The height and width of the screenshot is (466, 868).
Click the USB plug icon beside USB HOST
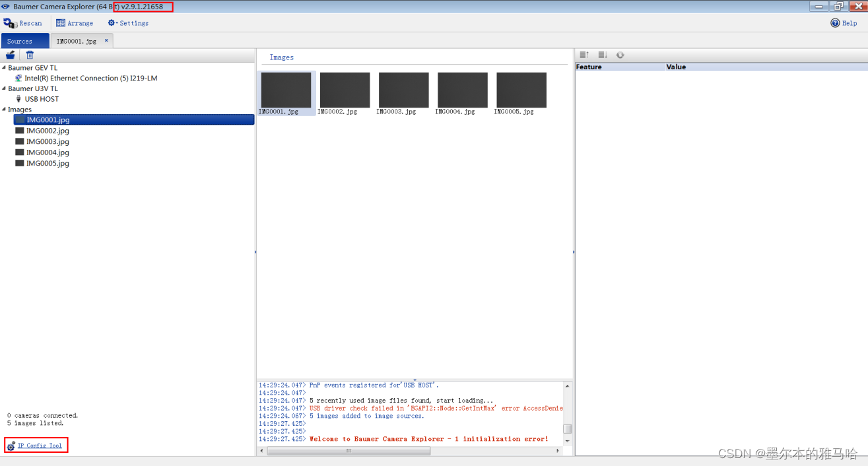(x=18, y=99)
